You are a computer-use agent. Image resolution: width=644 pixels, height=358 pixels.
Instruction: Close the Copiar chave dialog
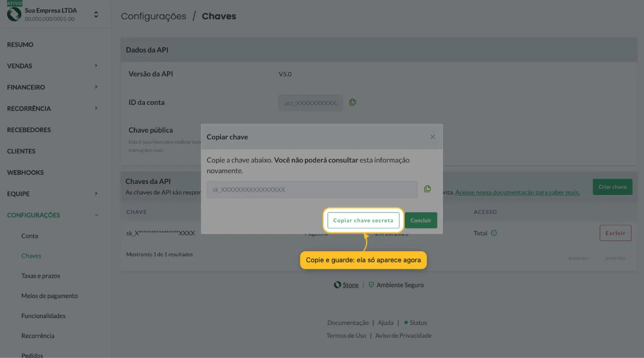point(433,137)
